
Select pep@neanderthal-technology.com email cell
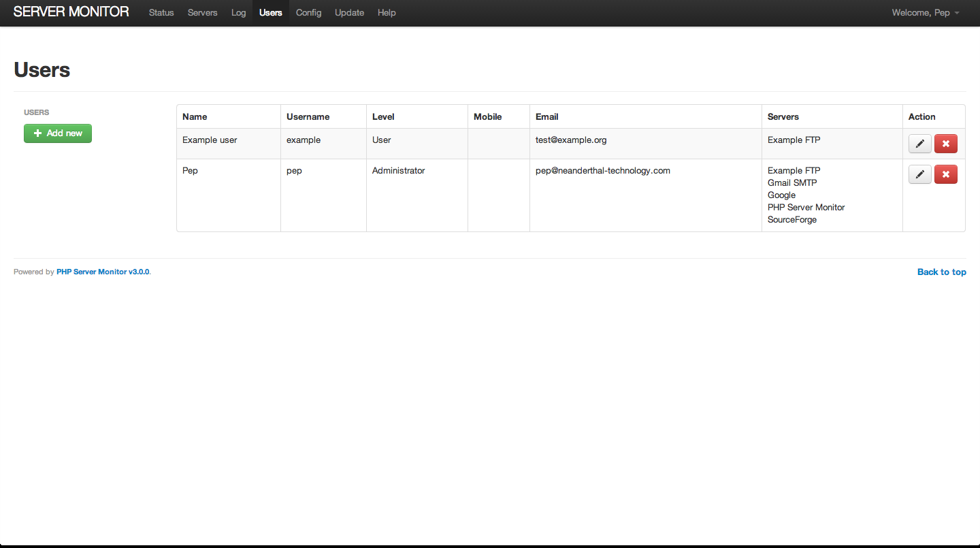602,170
